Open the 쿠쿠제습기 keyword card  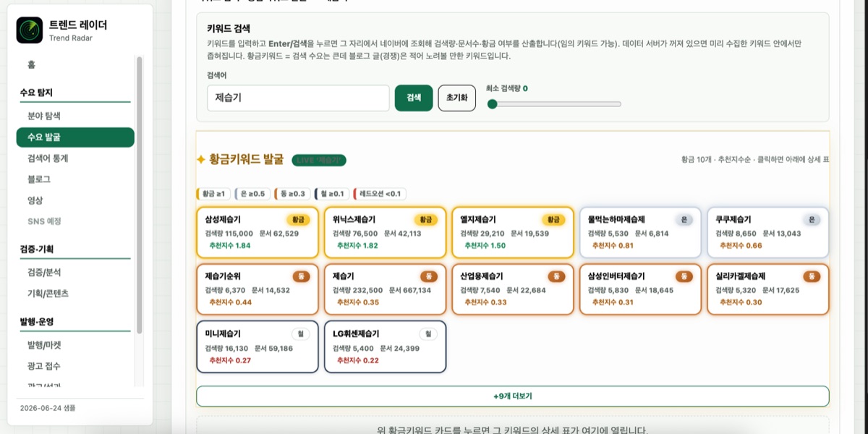(768, 233)
